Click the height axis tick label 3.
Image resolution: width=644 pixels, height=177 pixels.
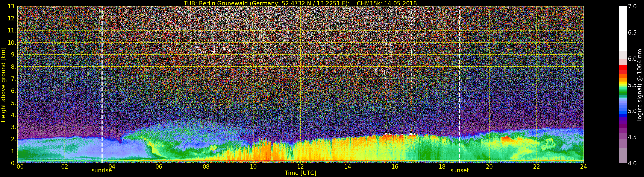click(13, 127)
